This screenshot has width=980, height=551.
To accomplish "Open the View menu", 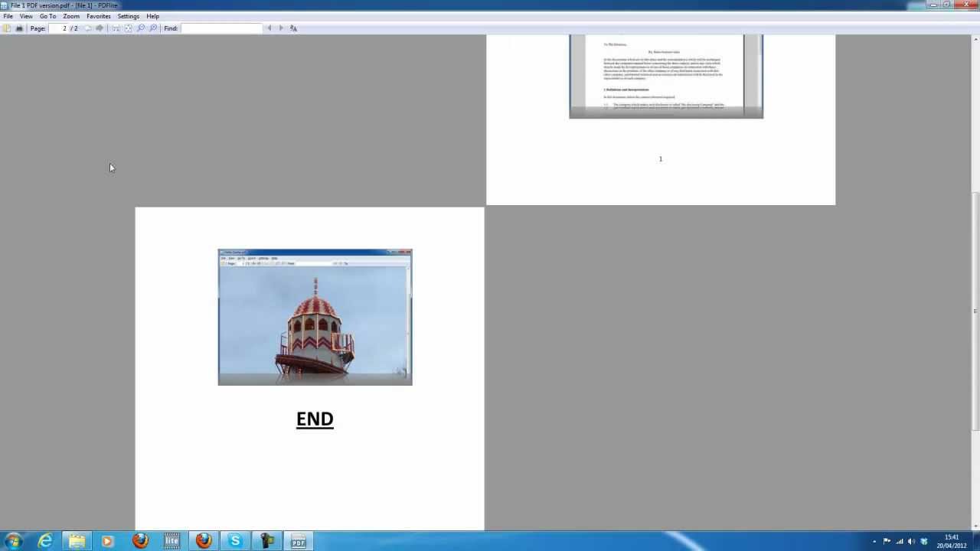I will coord(26,15).
